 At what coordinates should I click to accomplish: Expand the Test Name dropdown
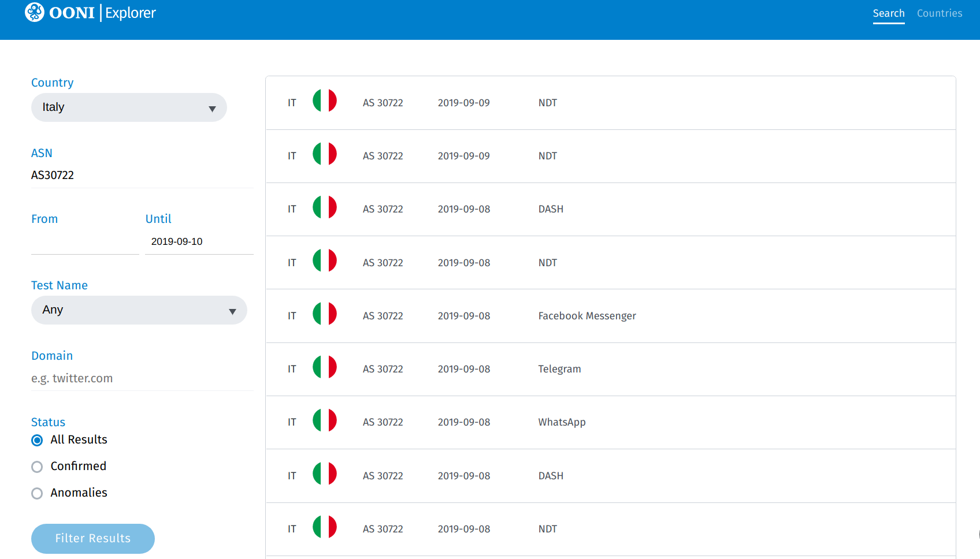coord(139,310)
